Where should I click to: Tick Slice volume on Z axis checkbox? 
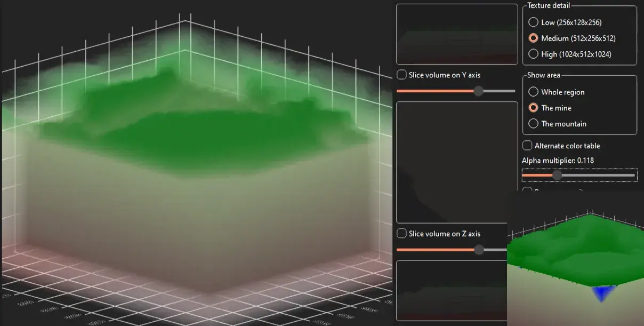click(401, 234)
